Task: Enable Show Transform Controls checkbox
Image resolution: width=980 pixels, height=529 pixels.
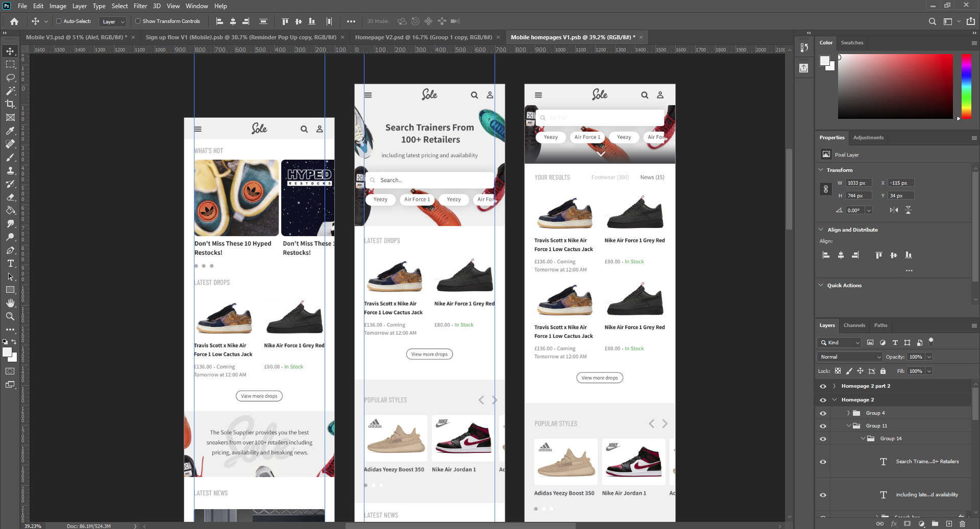Action: [x=138, y=21]
